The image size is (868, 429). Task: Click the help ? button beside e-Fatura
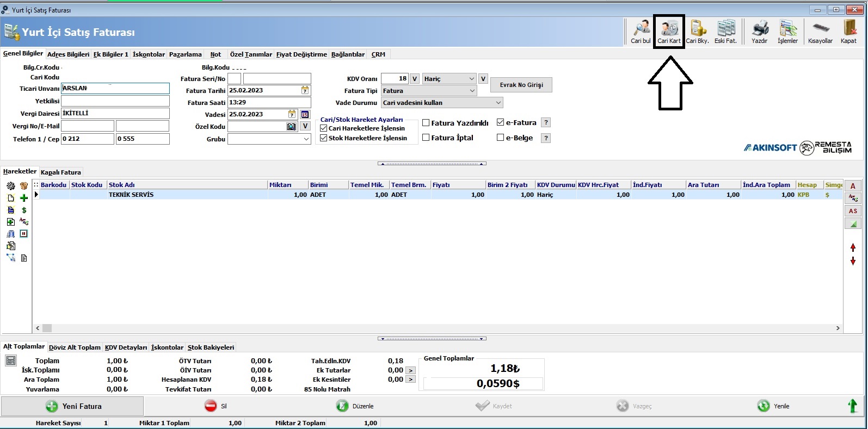coord(546,122)
